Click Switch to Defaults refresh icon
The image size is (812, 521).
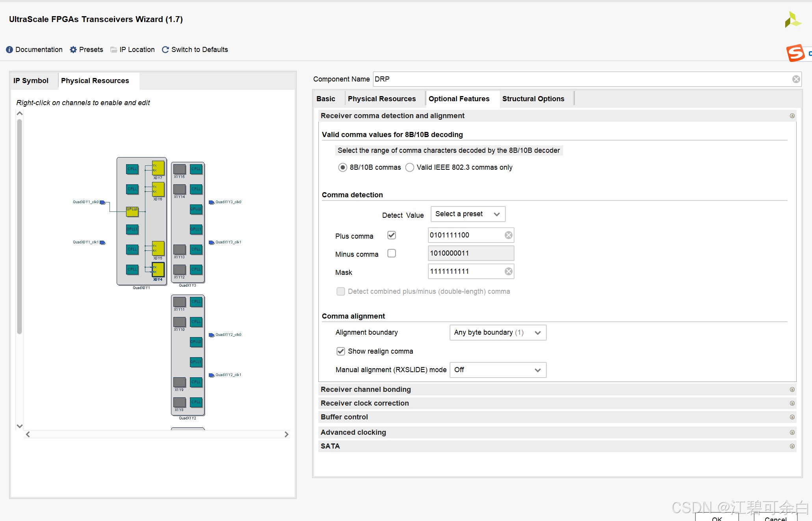tap(165, 50)
